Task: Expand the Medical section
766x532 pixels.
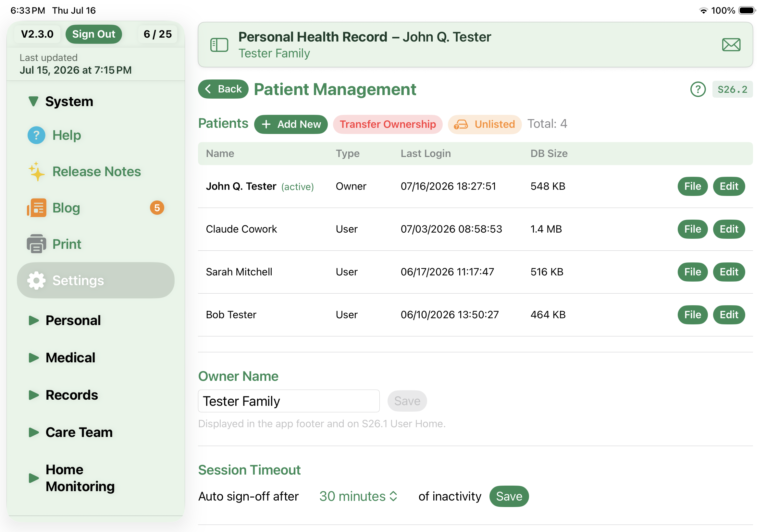Action: [33, 358]
